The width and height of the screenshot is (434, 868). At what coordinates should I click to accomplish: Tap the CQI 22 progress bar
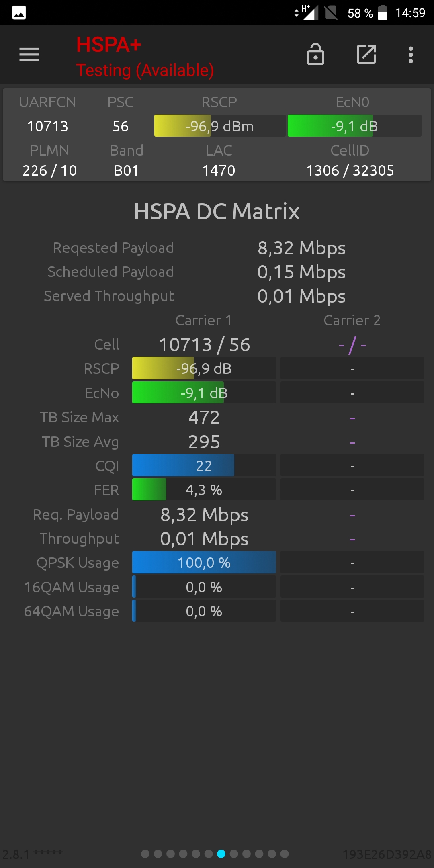point(204,465)
